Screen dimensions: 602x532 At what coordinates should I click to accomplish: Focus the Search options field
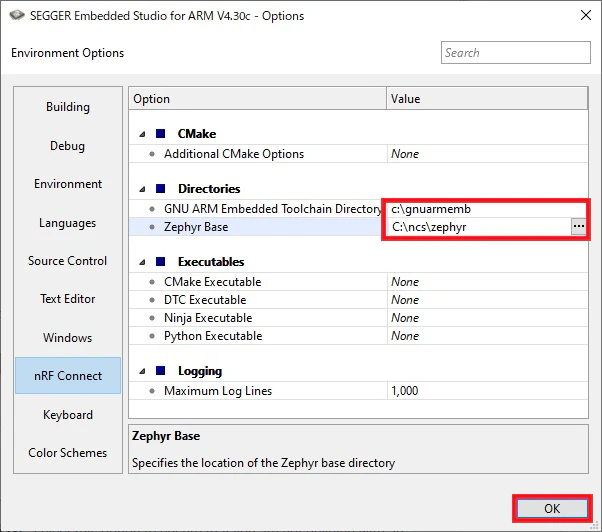tap(516, 53)
